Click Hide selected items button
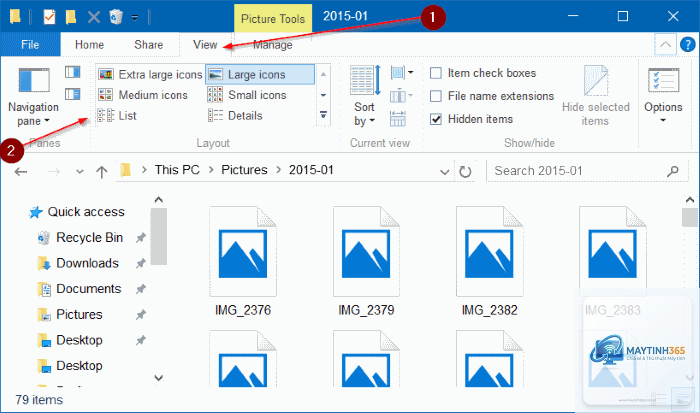Viewport: 700px width, 413px height. [596, 96]
